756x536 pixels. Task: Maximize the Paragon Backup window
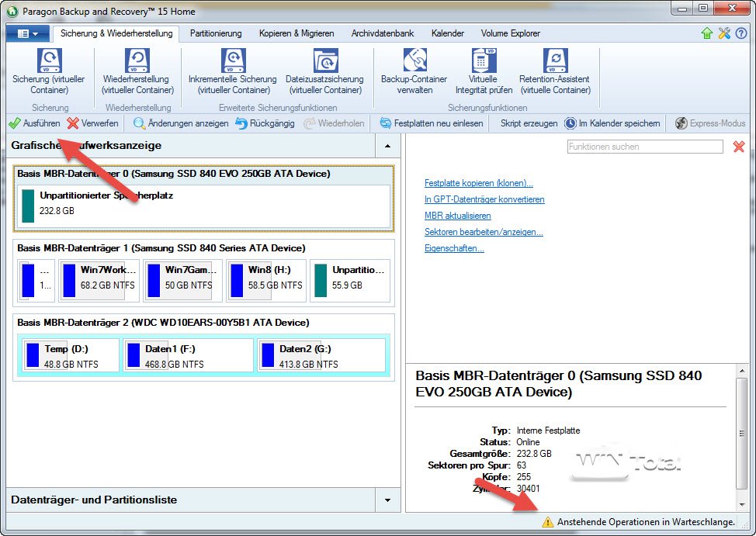click(x=703, y=9)
